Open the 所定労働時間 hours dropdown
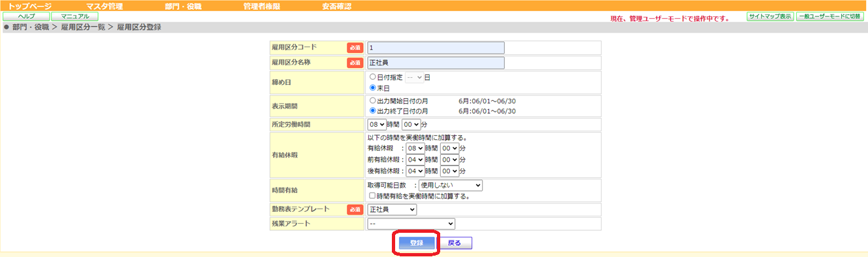Image resolution: width=868 pixels, height=257 pixels. [377, 124]
